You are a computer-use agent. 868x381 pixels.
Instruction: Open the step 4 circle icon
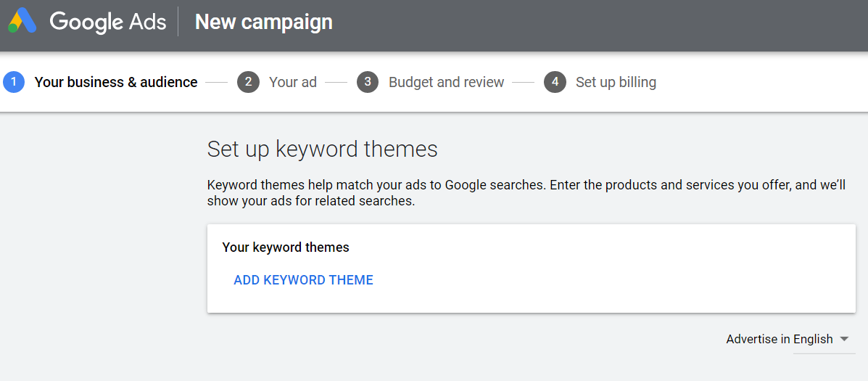555,83
